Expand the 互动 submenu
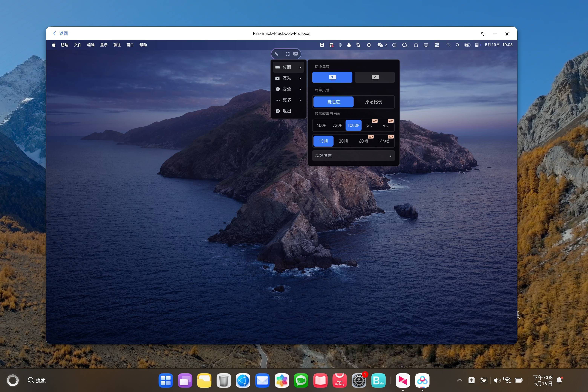Viewport: 588px width, 392px height. pos(289,78)
